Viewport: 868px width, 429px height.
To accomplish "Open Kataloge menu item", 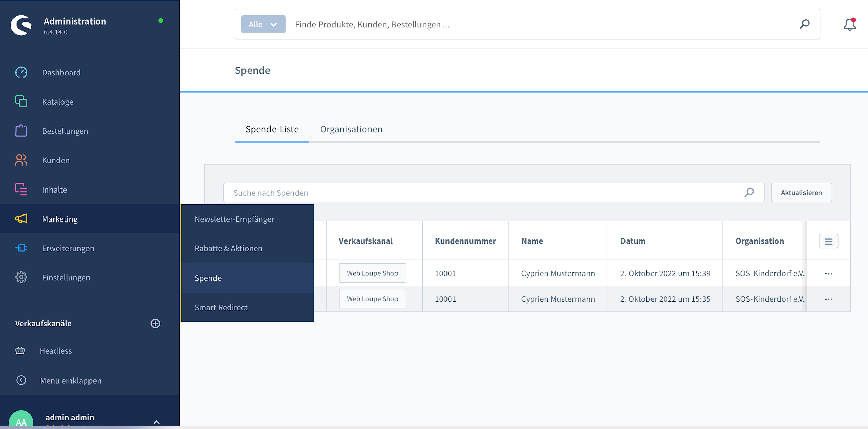I will tap(57, 102).
